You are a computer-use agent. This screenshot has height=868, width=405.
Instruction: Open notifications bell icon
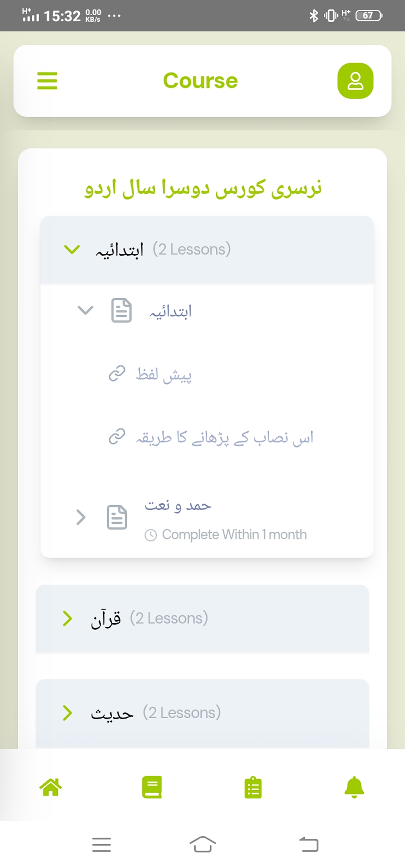[354, 787]
